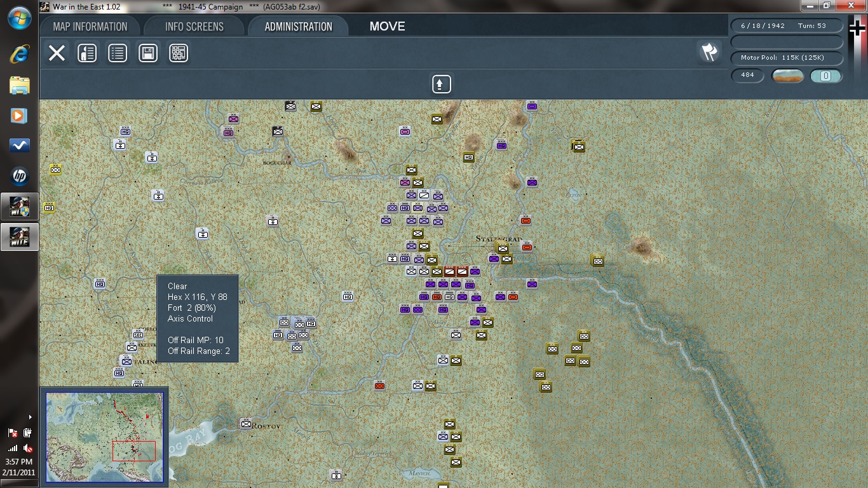Click the Rostov city label on the map

click(x=266, y=425)
